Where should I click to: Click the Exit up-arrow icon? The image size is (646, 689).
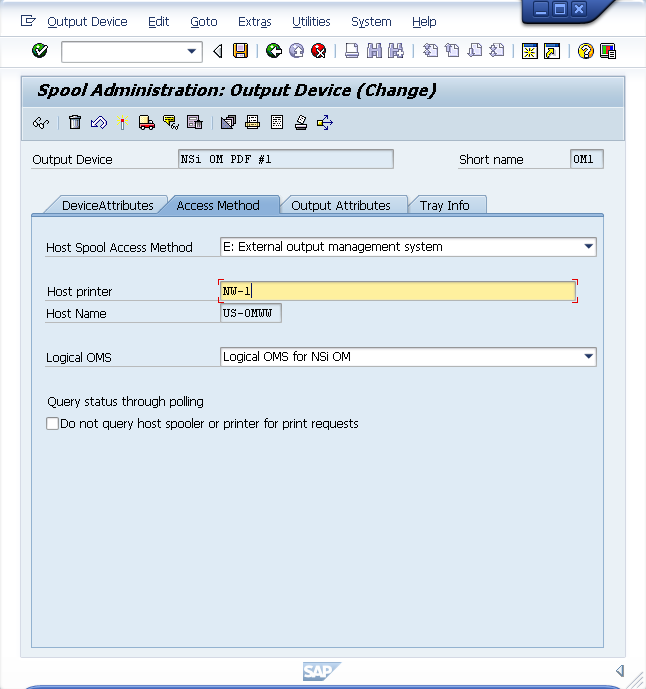(x=297, y=51)
